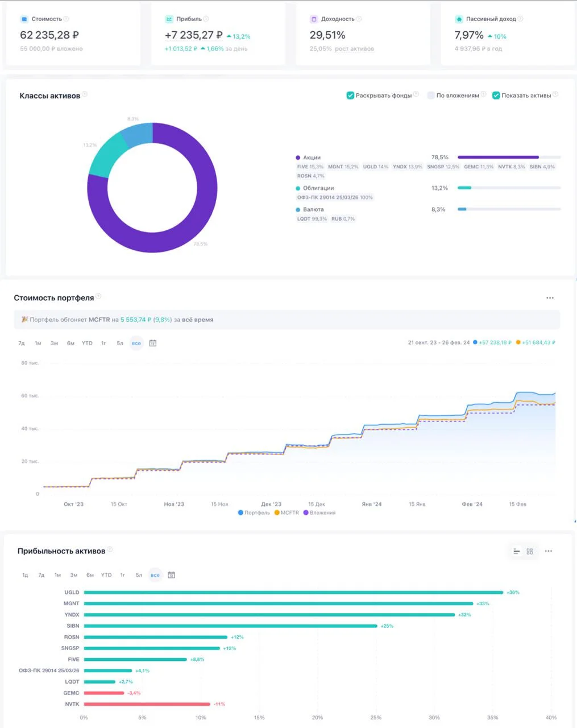Click info icon next to Классы активов
This screenshot has height=728, width=577.
(x=85, y=94)
